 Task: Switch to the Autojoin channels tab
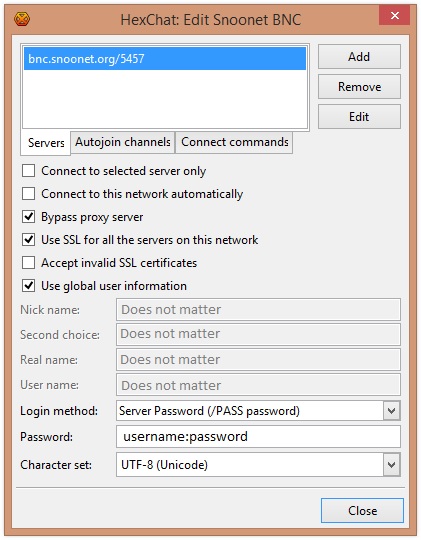[x=123, y=142]
